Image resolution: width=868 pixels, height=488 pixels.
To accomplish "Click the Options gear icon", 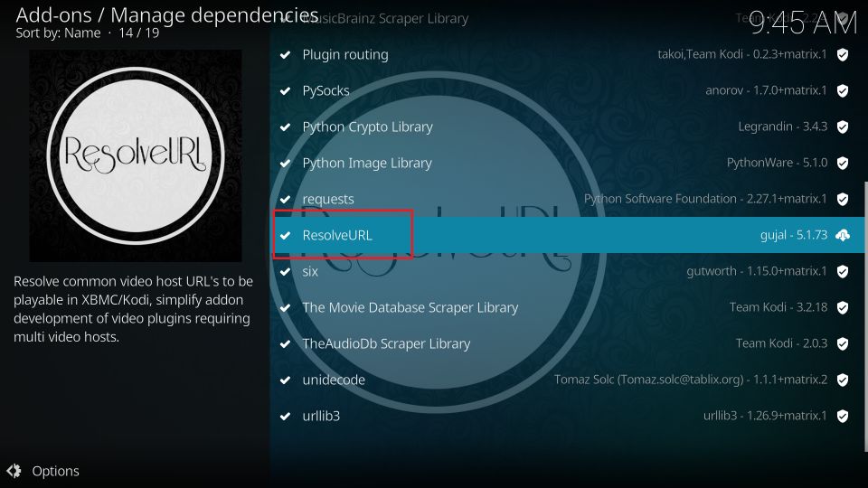I will point(14,471).
